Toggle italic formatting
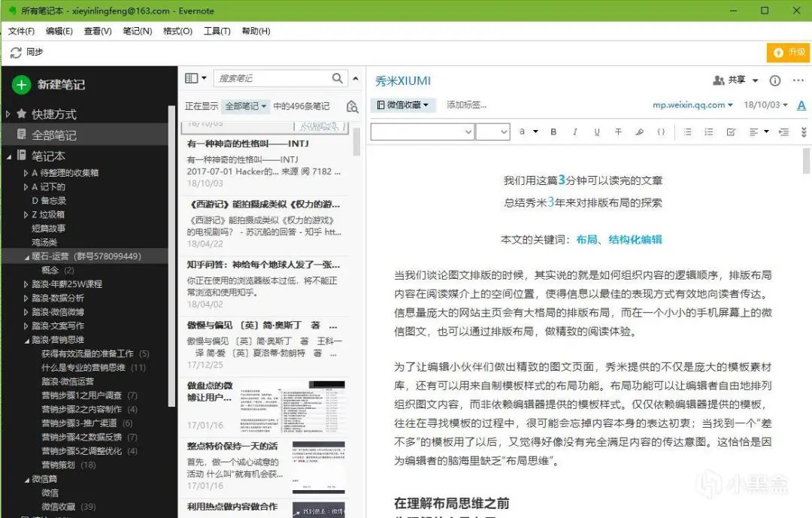The width and height of the screenshot is (812, 518). tap(575, 132)
